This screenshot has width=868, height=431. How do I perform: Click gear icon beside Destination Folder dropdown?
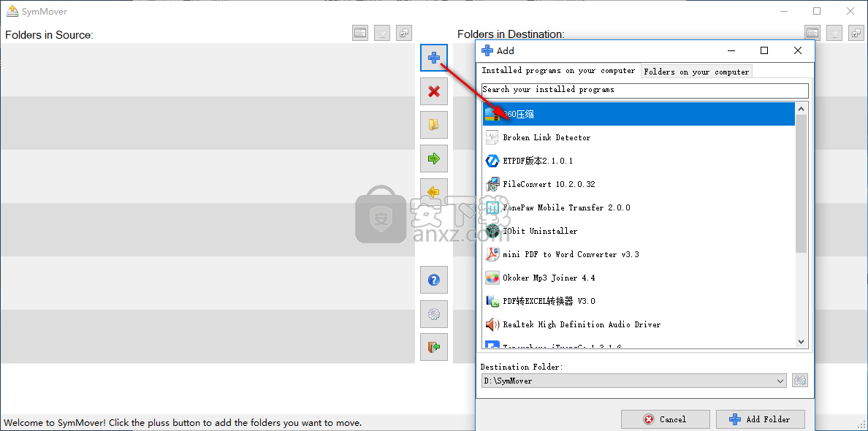point(800,381)
